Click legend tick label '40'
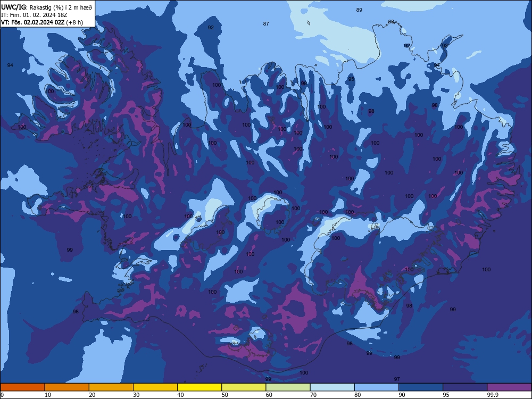 click(x=180, y=395)
